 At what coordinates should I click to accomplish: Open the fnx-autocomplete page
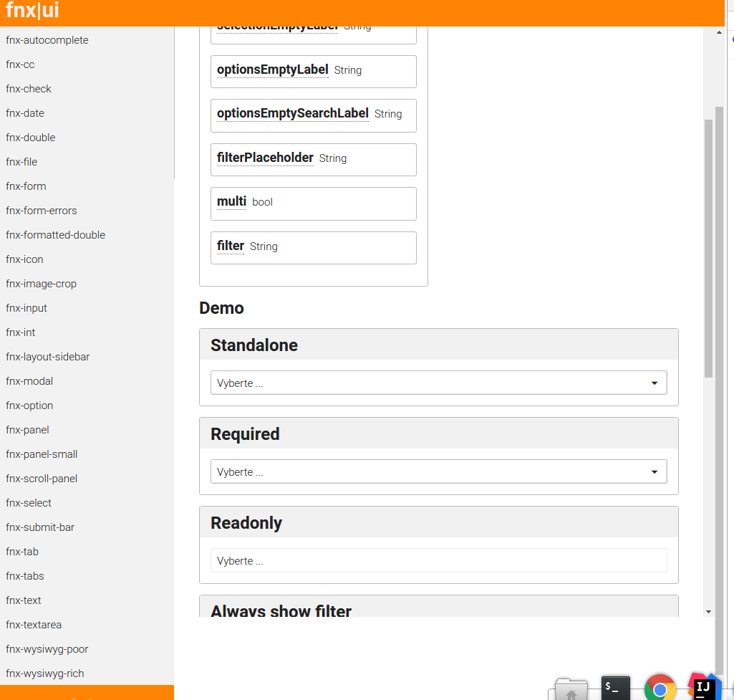pyautogui.click(x=47, y=40)
